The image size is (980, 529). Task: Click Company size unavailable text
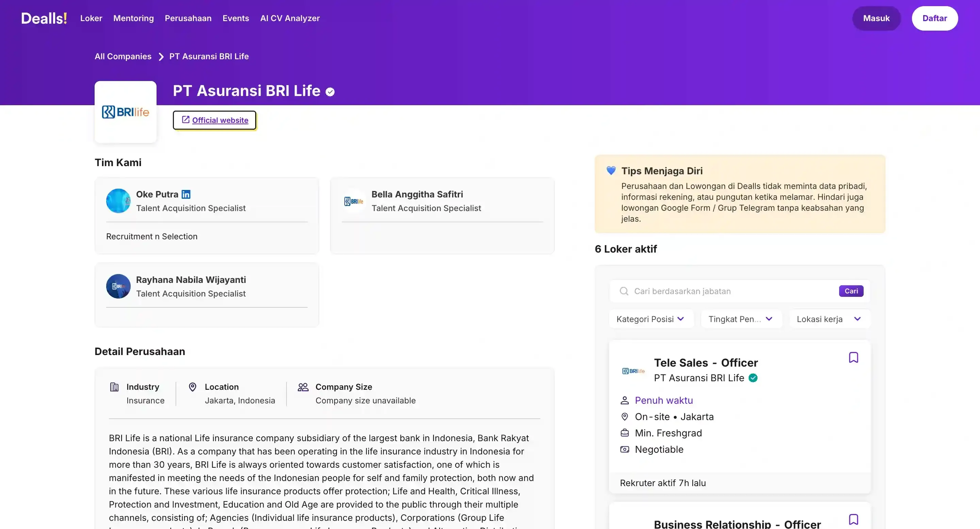[x=365, y=400]
